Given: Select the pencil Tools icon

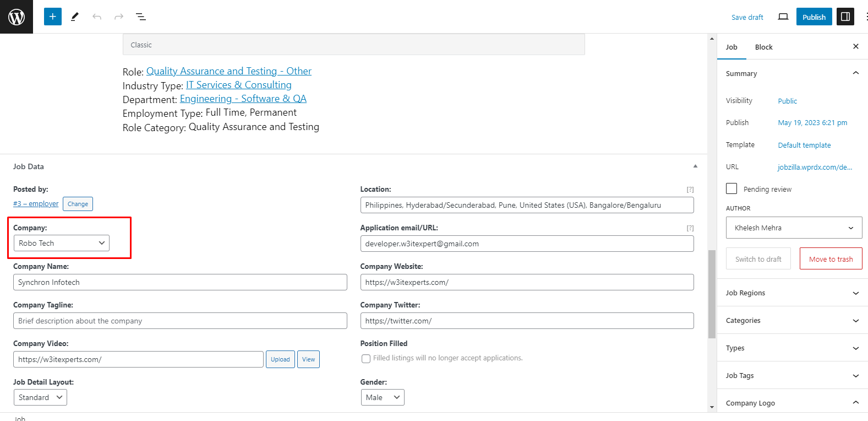Looking at the screenshot, I should (75, 17).
